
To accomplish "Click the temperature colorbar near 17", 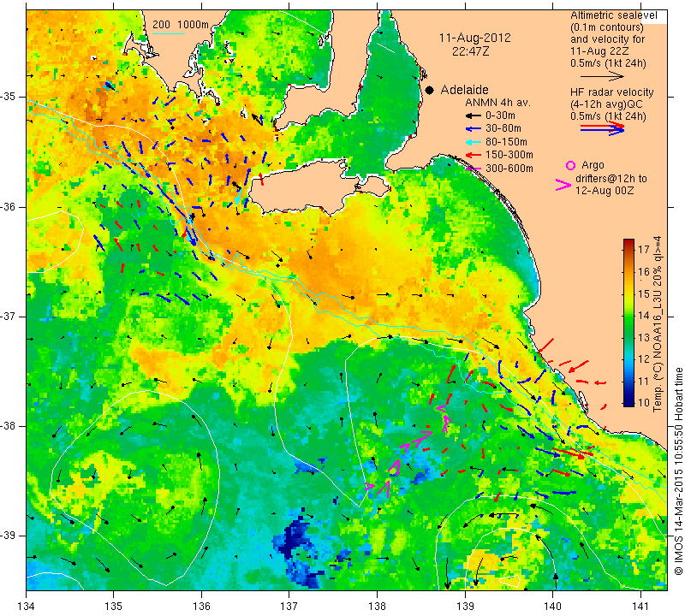I will click(x=628, y=249).
